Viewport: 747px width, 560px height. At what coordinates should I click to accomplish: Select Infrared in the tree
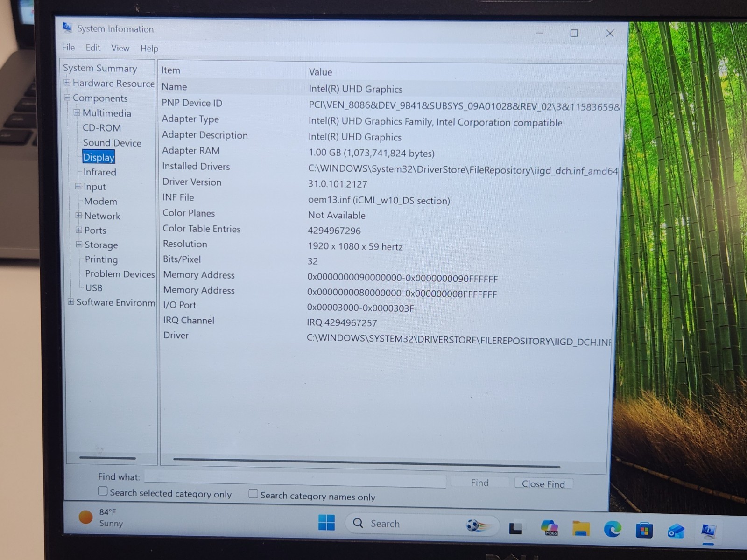tap(99, 172)
